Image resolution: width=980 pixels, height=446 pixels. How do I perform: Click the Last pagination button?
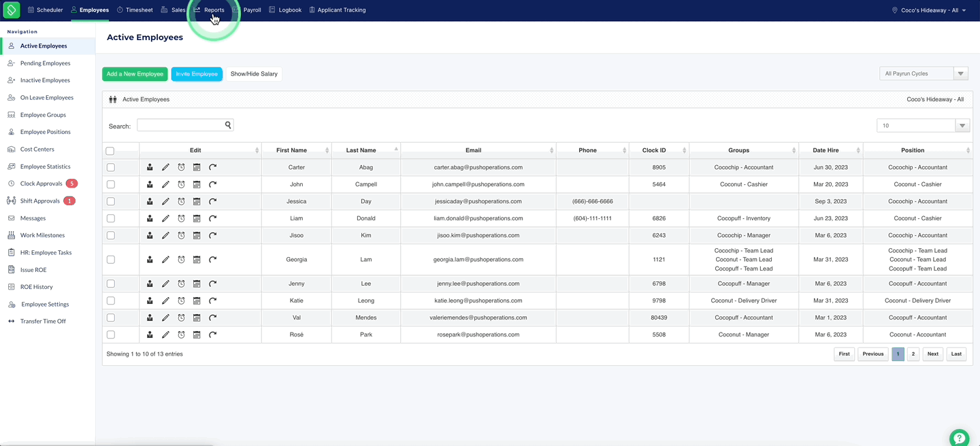956,354
